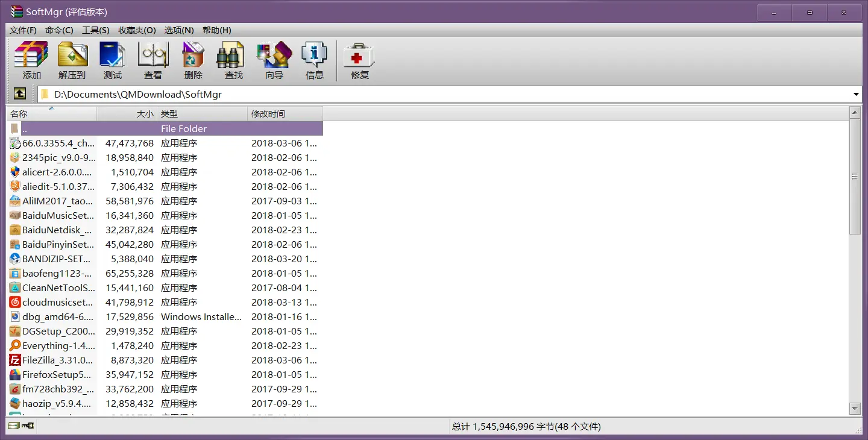Open the Help (帮助) menu
The image size is (868, 440).
pyautogui.click(x=216, y=30)
